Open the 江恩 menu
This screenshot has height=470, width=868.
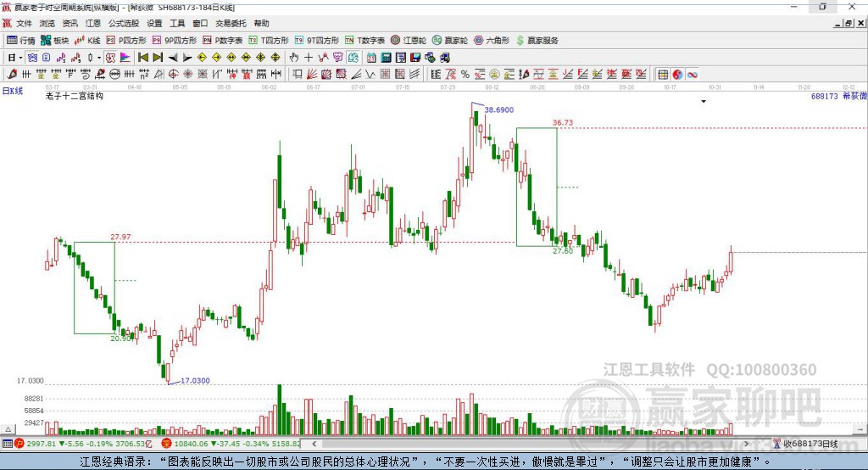click(93, 23)
